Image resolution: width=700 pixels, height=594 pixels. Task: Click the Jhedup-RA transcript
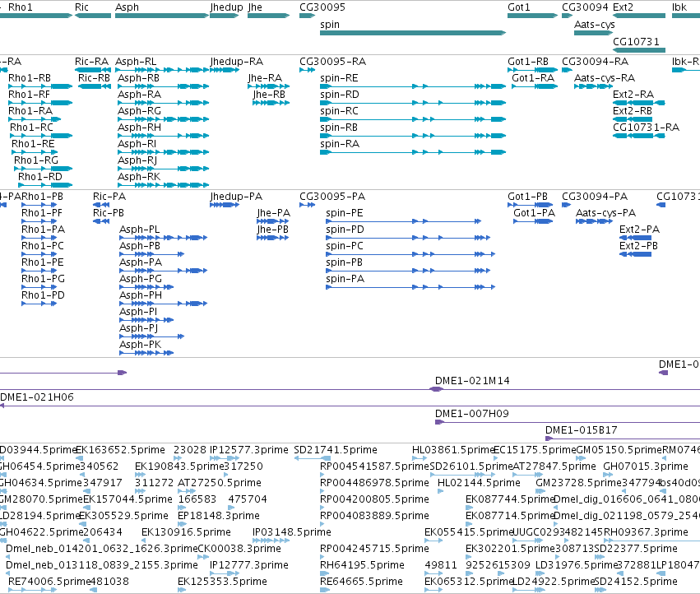[224, 70]
